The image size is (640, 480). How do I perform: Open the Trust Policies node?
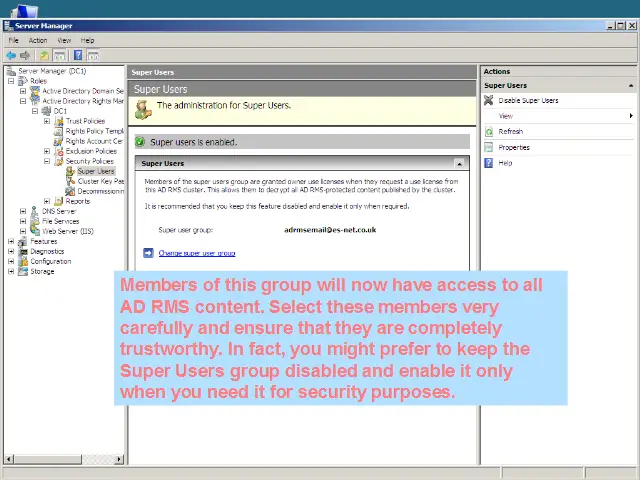(x=85, y=121)
